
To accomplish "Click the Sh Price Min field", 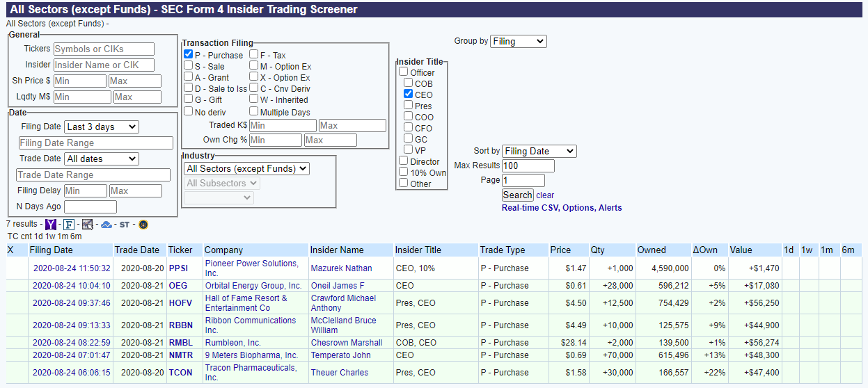I will tap(80, 81).
